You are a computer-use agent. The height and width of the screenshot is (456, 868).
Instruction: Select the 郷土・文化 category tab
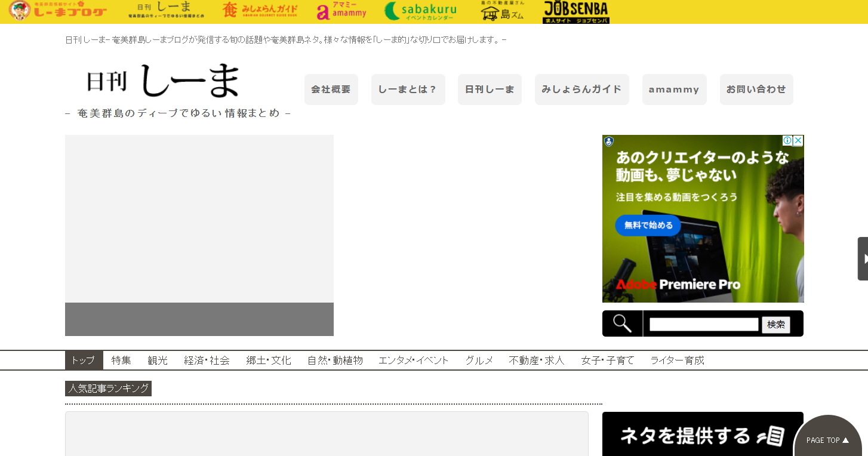click(269, 361)
